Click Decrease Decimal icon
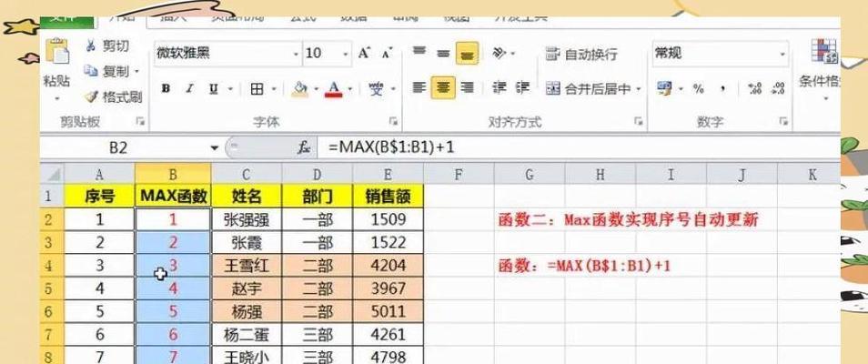 [778, 88]
